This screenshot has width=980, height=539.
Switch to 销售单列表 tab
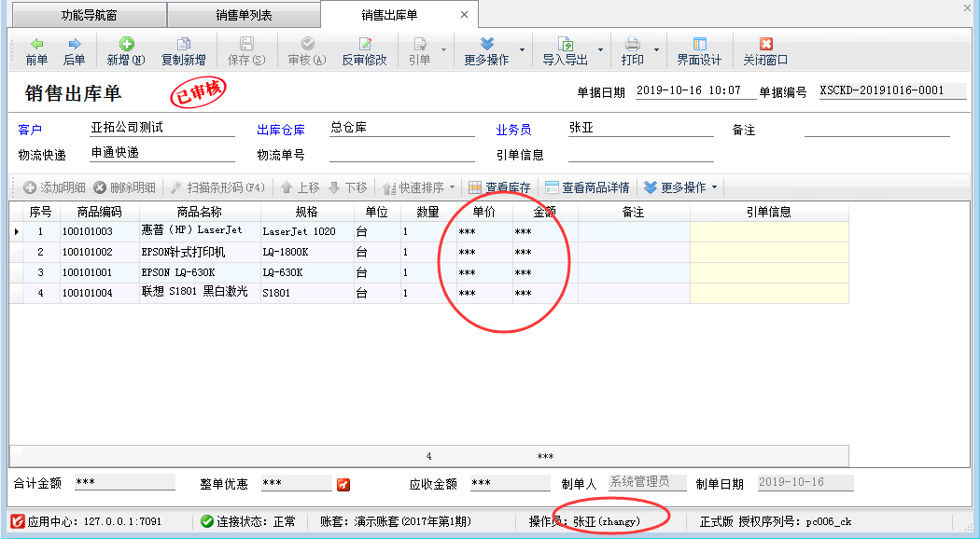click(243, 15)
